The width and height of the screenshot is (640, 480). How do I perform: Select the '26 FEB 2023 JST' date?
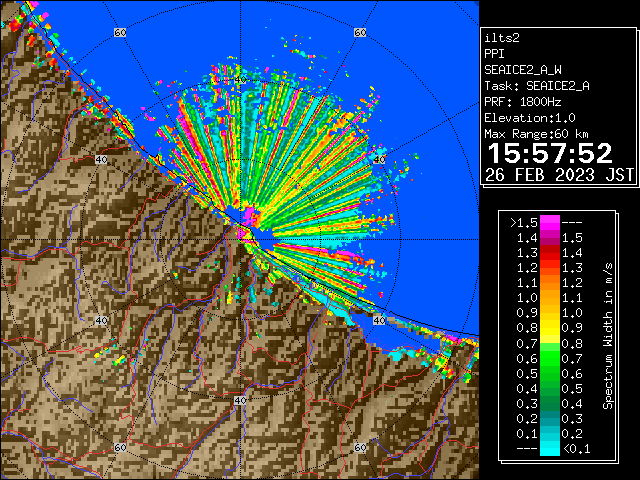click(x=559, y=175)
